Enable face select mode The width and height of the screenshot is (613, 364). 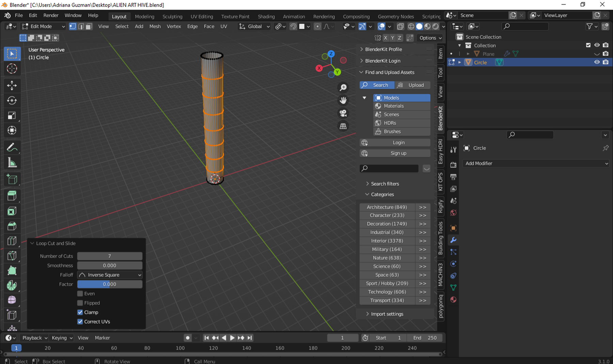[x=89, y=26]
